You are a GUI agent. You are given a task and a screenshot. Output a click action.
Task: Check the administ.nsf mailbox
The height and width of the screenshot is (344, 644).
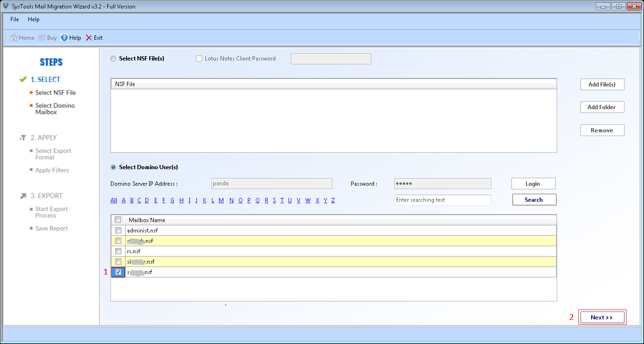tap(118, 231)
